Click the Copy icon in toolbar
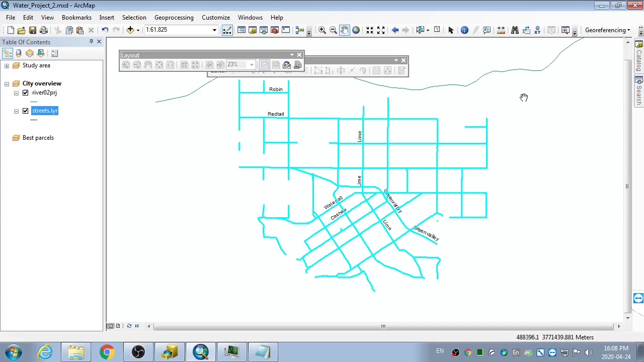Image resolution: width=644 pixels, height=362 pixels. pyautogui.click(x=69, y=30)
